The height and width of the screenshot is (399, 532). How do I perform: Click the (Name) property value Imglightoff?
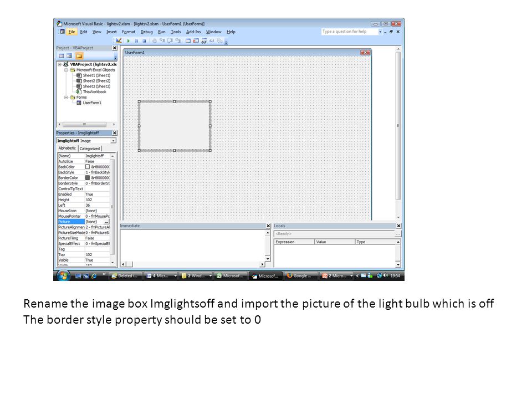click(97, 156)
